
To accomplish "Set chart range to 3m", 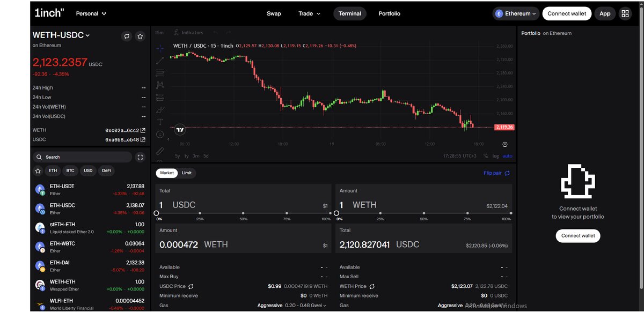I will coord(196,156).
